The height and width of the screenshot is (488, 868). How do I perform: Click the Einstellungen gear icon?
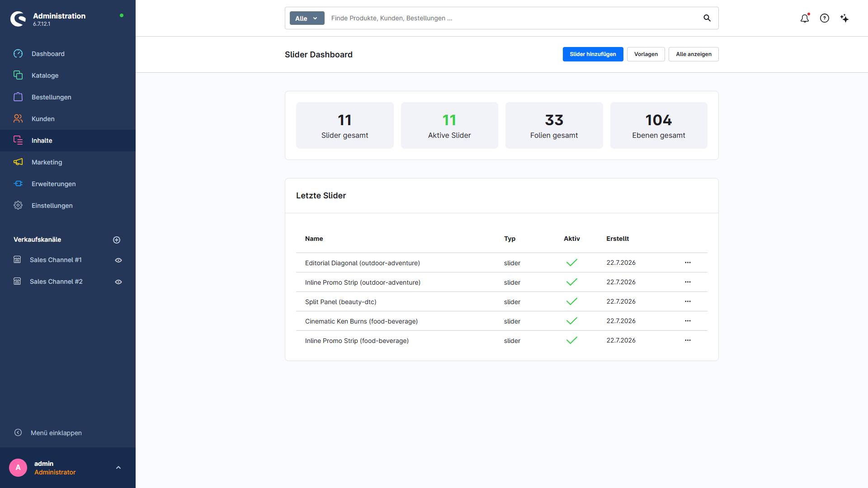pyautogui.click(x=18, y=206)
